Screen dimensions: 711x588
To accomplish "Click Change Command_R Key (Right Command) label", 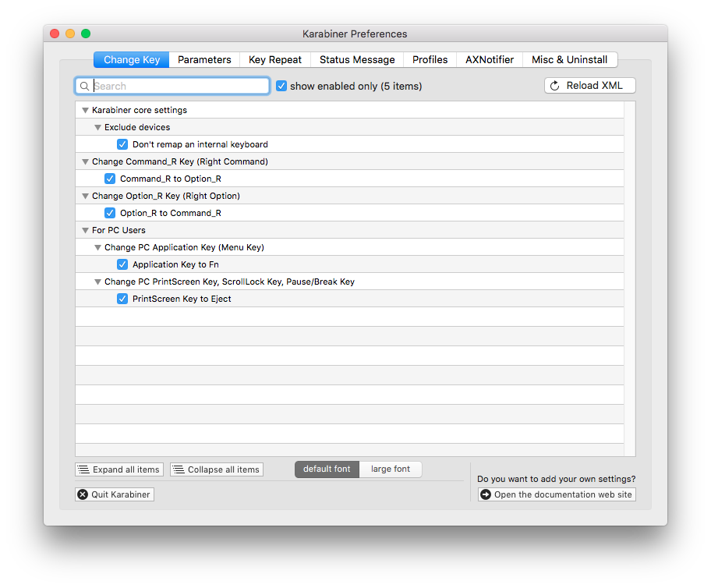I will point(180,161).
